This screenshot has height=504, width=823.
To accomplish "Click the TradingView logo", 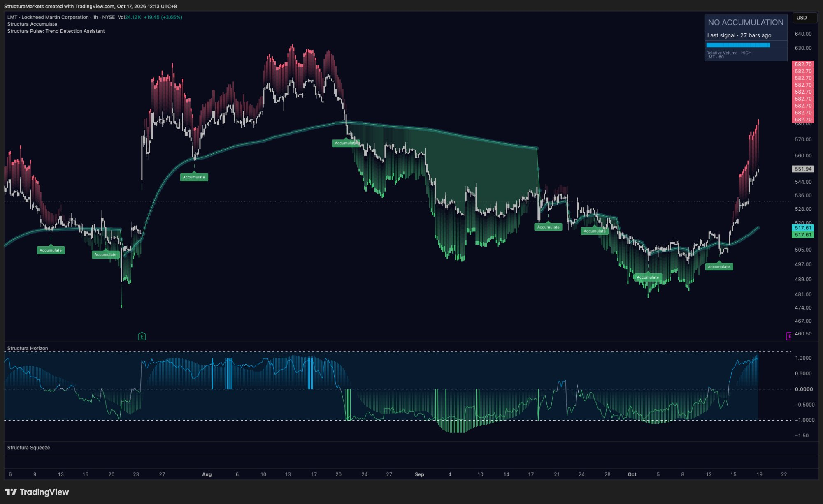I will click(x=37, y=492).
